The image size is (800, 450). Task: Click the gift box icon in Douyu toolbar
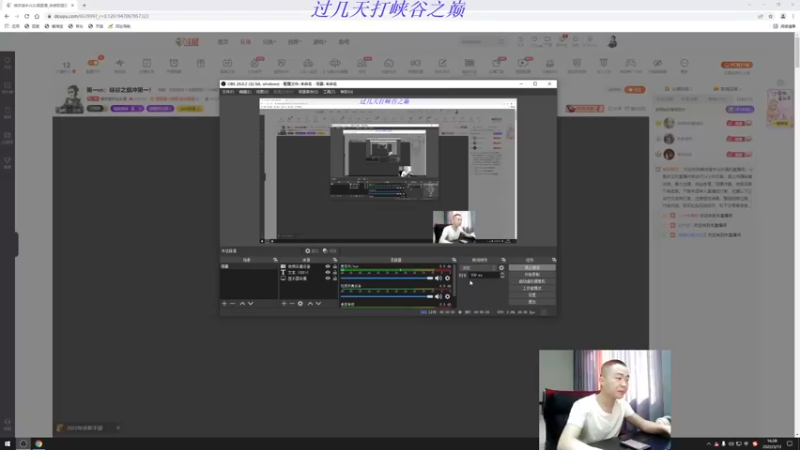click(201, 63)
